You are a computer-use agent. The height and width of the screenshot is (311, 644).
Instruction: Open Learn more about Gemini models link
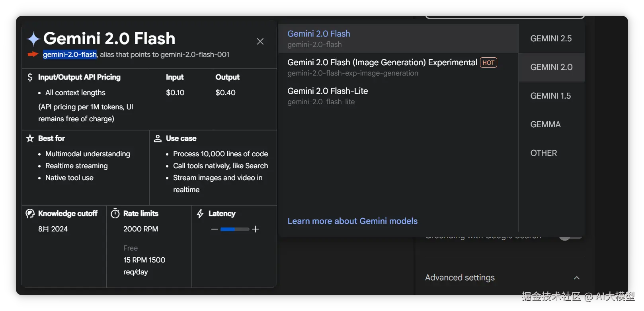click(353, 221)
